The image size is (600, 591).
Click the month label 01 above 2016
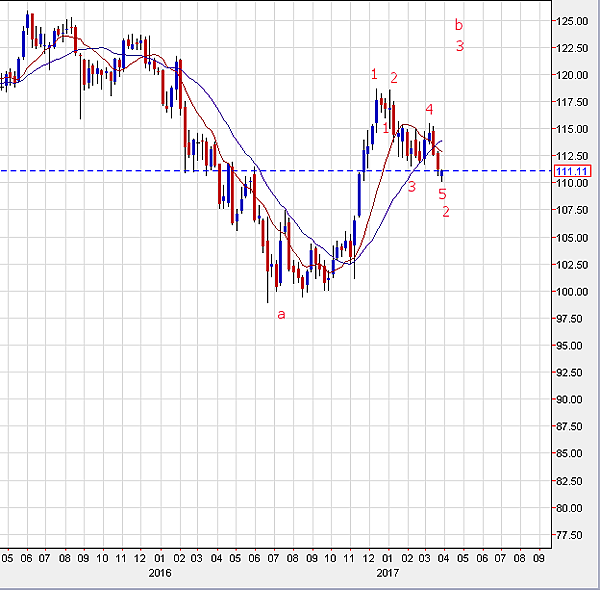coord(160,558)
